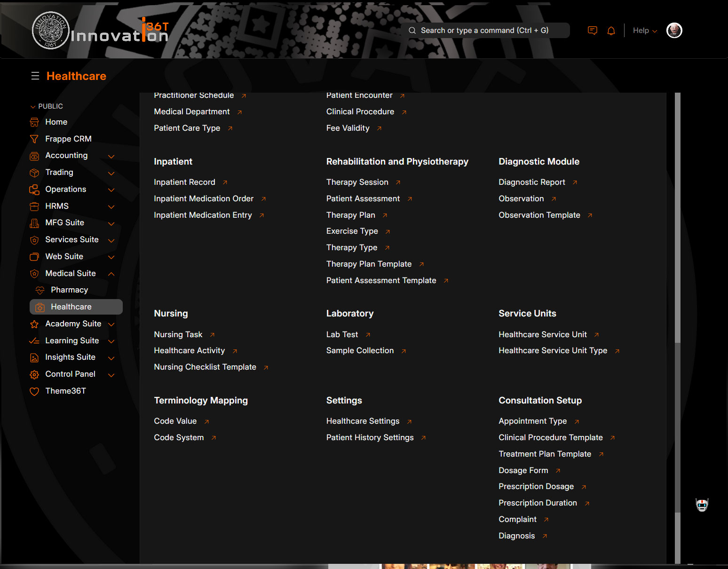Collapse the PUBLIC sidebar section

33,107
